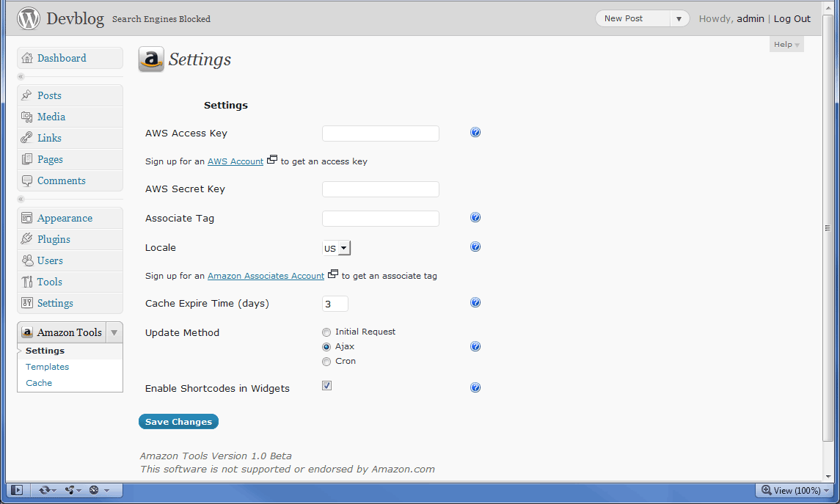The image size is (840, 504).
Task: Click the Posts pushpin icon
Action: (27, 95)
